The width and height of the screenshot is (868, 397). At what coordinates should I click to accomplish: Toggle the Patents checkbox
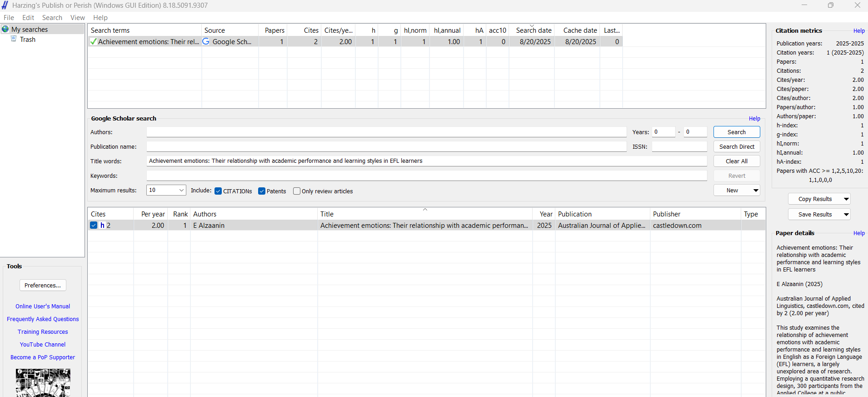262,191
